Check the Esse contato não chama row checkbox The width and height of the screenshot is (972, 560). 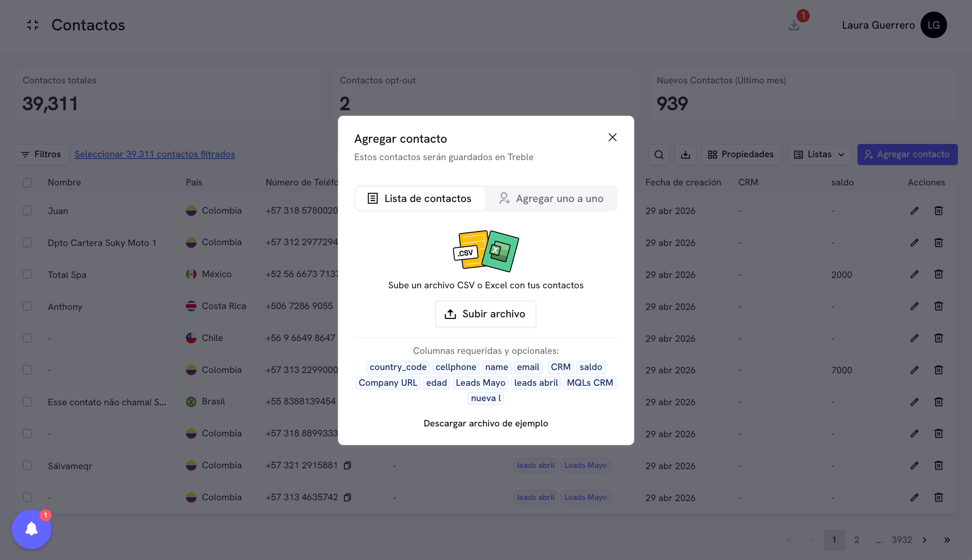click(27, 402)
